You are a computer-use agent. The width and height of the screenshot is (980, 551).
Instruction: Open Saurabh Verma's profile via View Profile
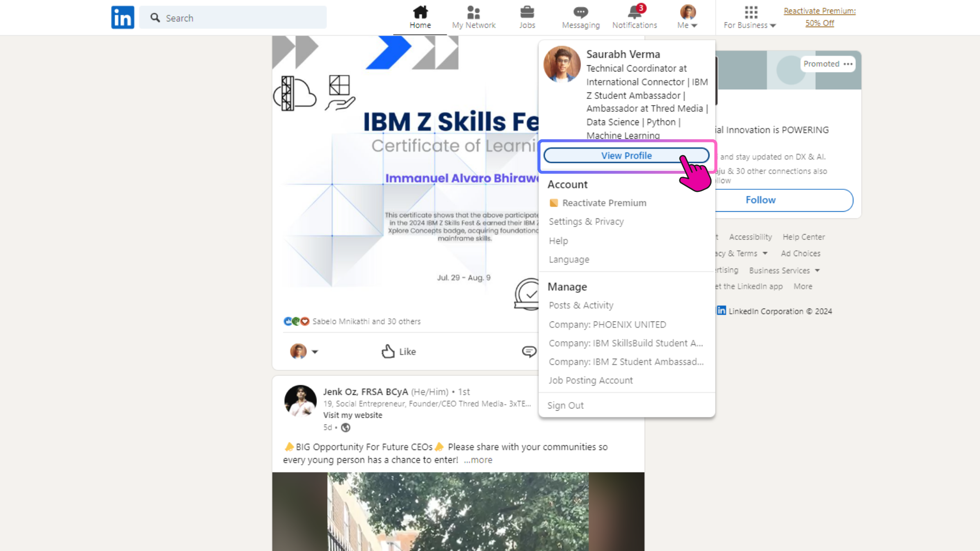click(x=626, y=155)
